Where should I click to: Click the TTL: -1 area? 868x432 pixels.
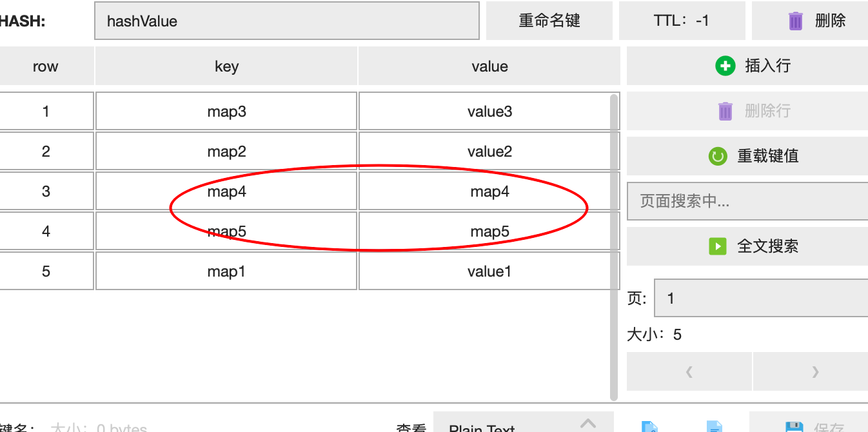[x=682, y=20]
